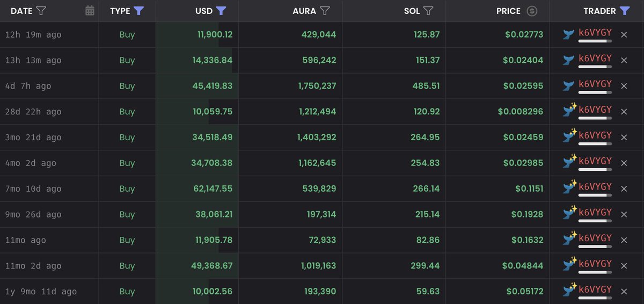Open the active TRADER column filter
The width and height of the screenshot is (644, 304).
624,11
